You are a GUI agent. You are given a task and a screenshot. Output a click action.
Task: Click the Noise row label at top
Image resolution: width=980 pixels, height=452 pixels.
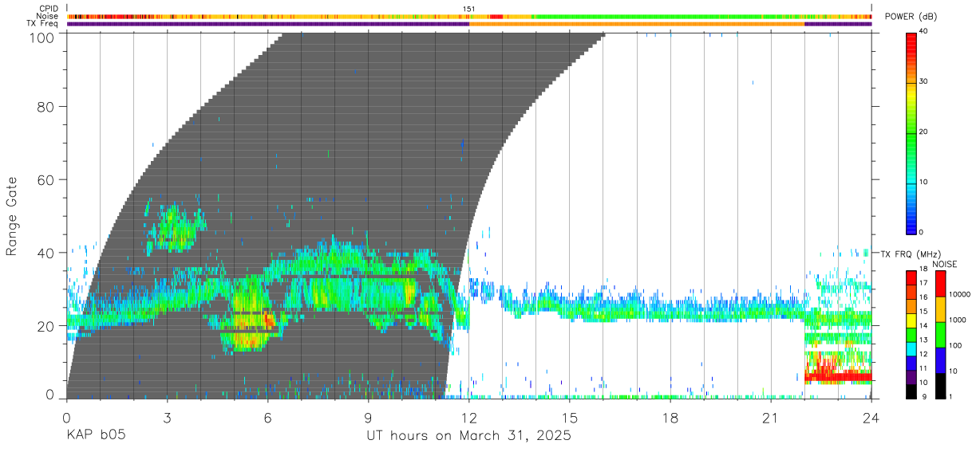[46, 17]
